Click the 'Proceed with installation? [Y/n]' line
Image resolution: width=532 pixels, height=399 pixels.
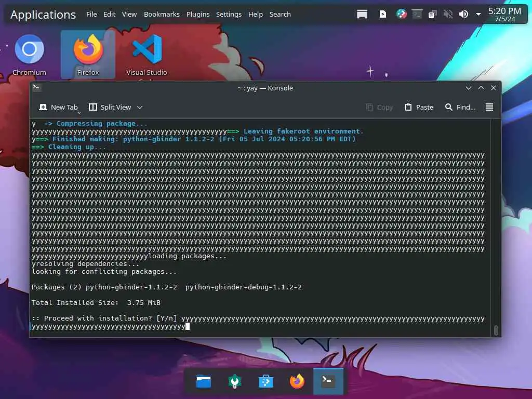[104, 318]
